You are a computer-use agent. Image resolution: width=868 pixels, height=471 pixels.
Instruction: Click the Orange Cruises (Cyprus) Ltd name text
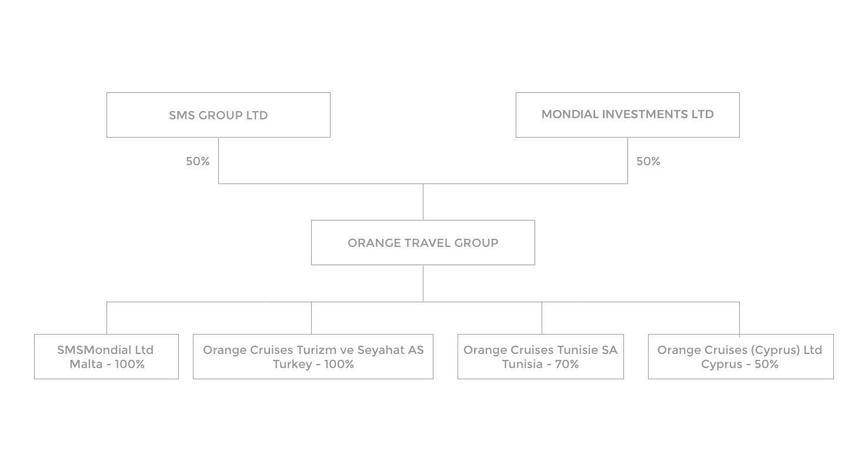tap(740, 350)
